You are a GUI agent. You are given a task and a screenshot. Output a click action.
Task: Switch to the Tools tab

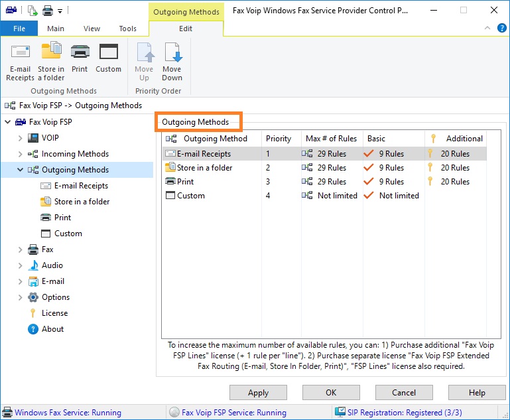[128, 29]
